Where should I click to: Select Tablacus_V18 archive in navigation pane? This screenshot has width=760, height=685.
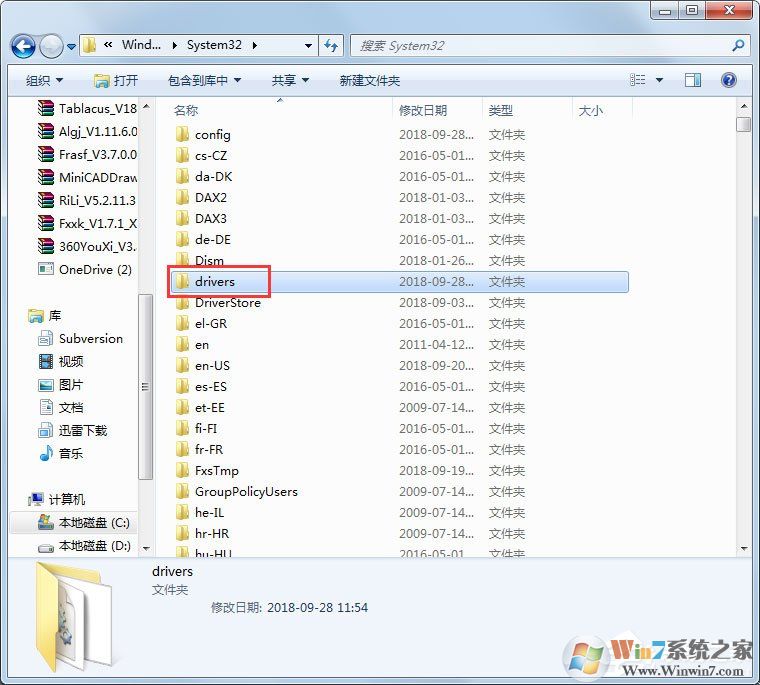coord(88,108)
